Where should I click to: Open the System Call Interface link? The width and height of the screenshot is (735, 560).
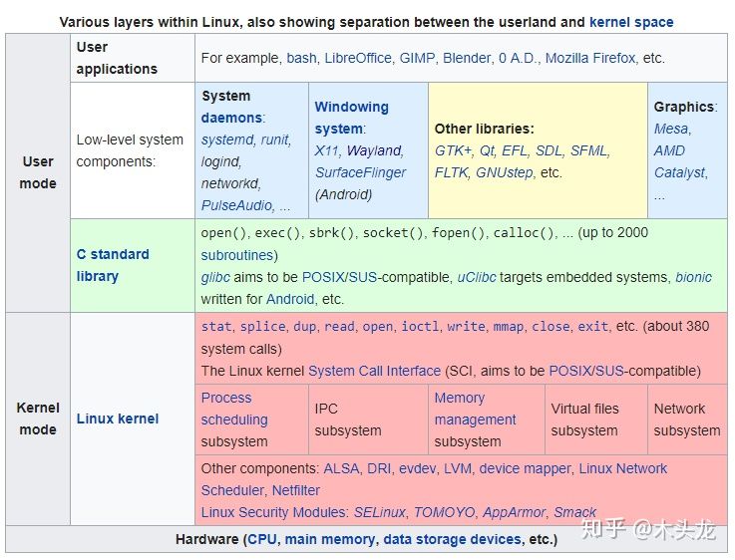click(x=374, y=371)
